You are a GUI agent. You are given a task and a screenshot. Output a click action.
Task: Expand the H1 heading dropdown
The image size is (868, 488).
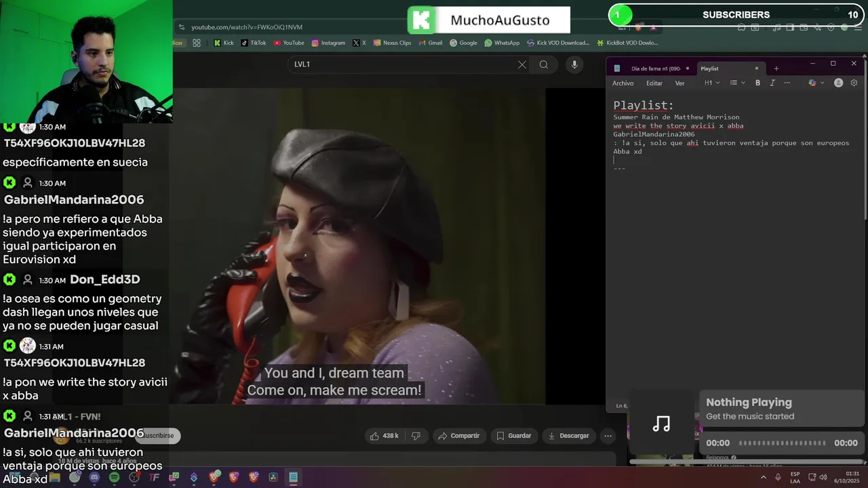click(x=712, y=83)
